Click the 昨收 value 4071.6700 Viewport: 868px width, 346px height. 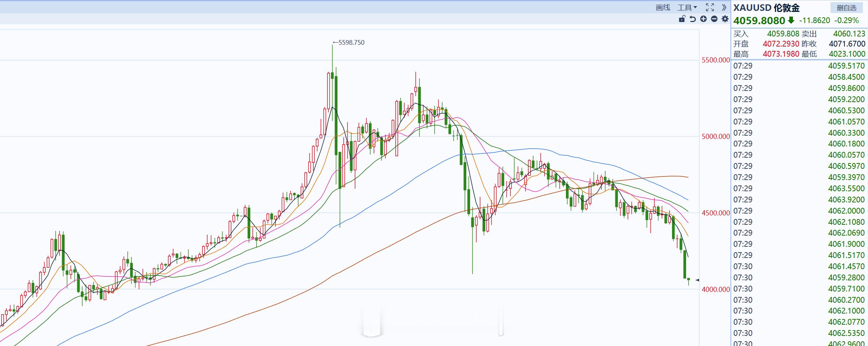point(847,44)
